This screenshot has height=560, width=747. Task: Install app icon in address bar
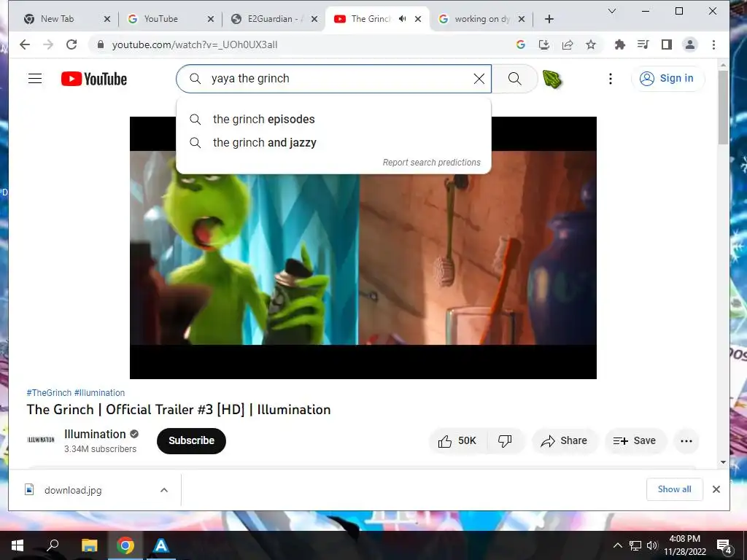[x=544, y=44]
